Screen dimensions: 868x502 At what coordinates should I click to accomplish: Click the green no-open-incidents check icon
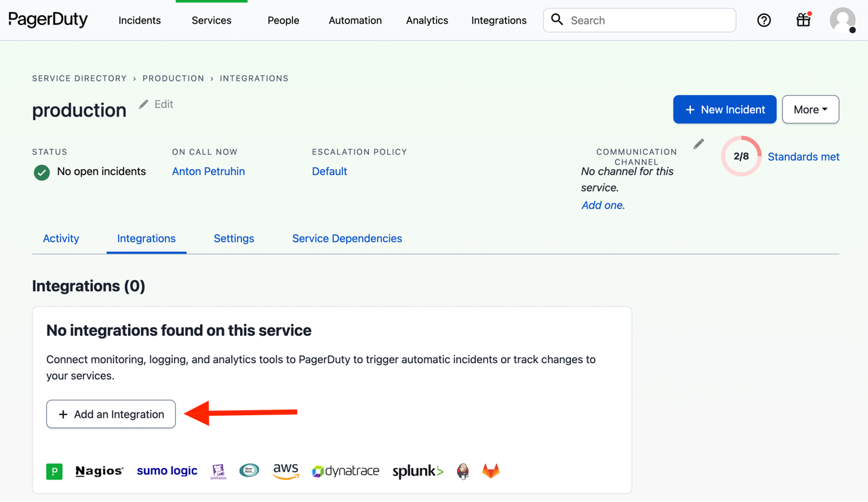click(x=42, y=172)
